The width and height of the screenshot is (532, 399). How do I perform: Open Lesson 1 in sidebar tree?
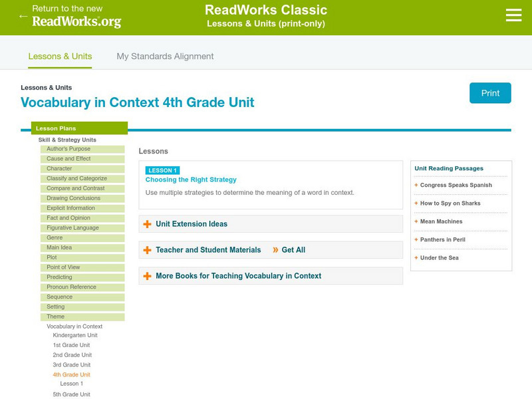71,384
